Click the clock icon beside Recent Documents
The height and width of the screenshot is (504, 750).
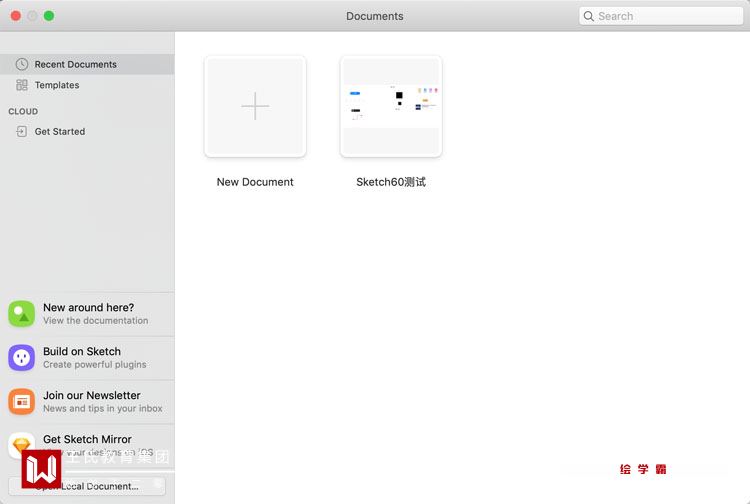22,64
